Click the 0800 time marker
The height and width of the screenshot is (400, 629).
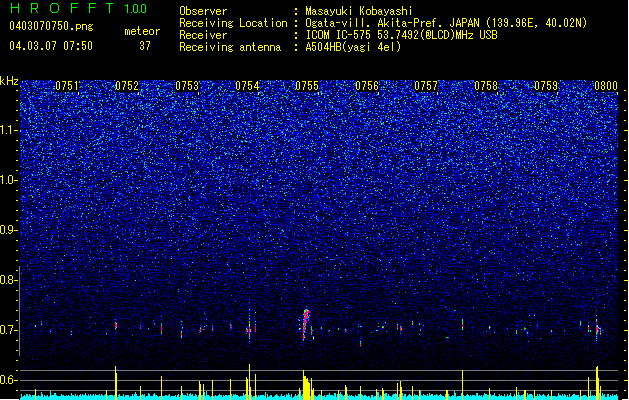click(606, 86)
